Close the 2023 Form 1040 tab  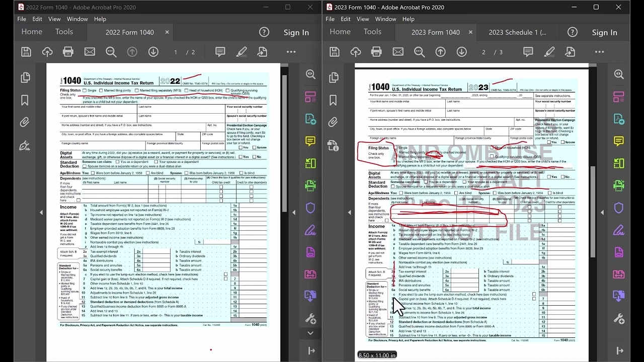pyautogui.click(x=470, y=32)
